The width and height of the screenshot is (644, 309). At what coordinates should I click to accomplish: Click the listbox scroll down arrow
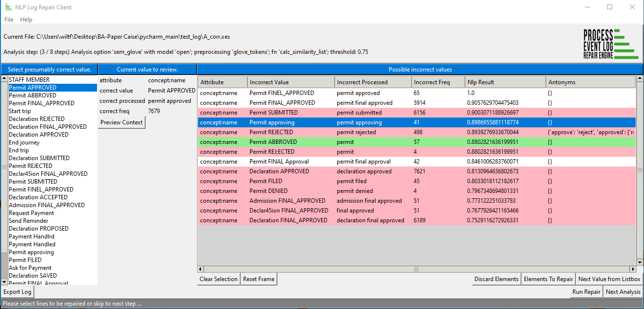click(4, 282)
